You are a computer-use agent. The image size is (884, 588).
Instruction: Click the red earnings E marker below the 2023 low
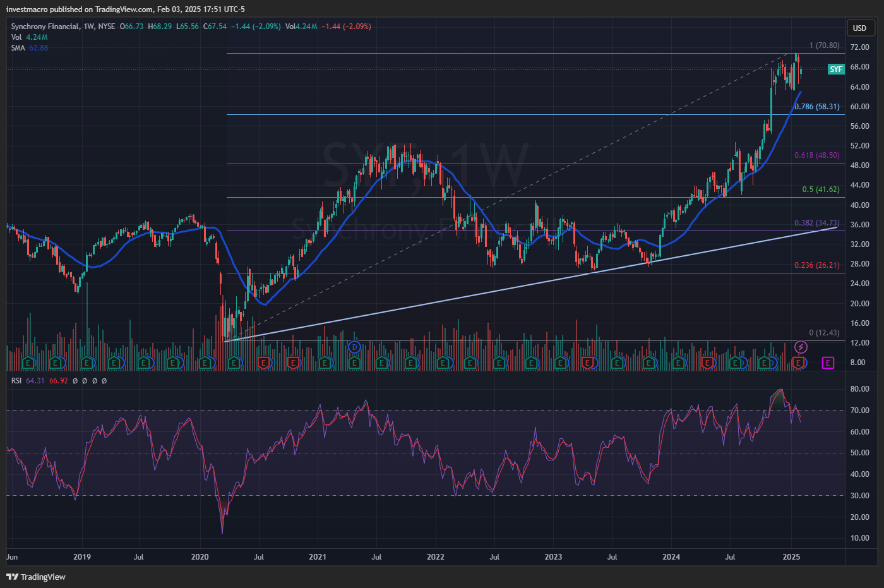tap(588, 363)
